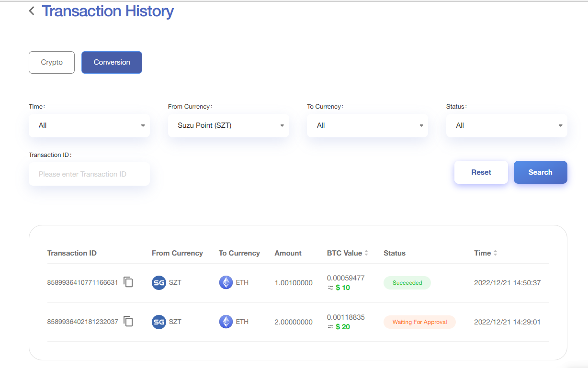Click SZT icon in second transaction row

[158, 322]
